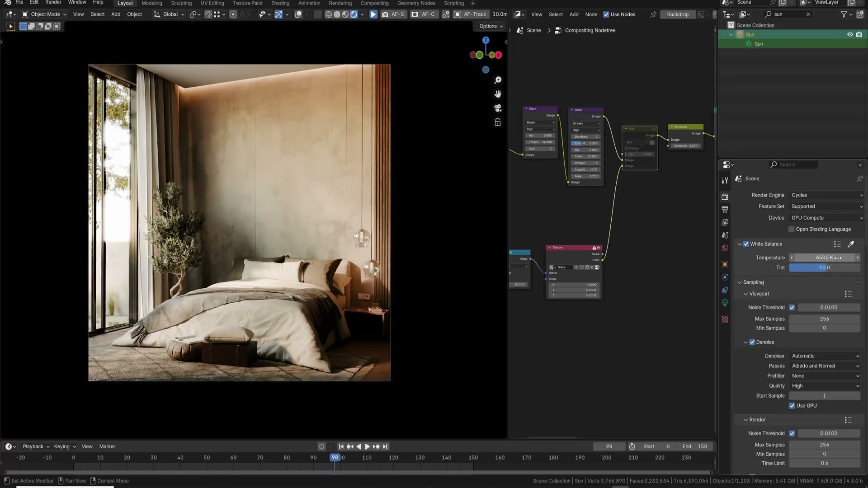Click the current frame field showing 98

[x=609, y=446]
